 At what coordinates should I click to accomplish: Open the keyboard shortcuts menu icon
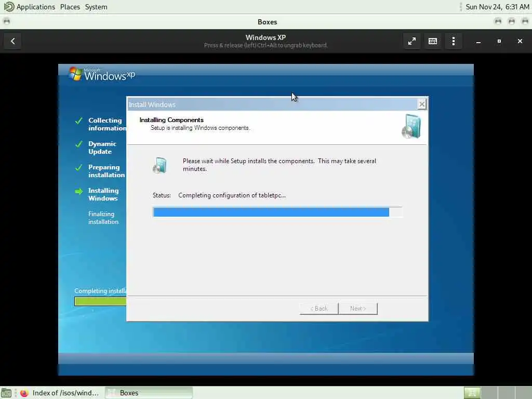(x=433, y=41)
